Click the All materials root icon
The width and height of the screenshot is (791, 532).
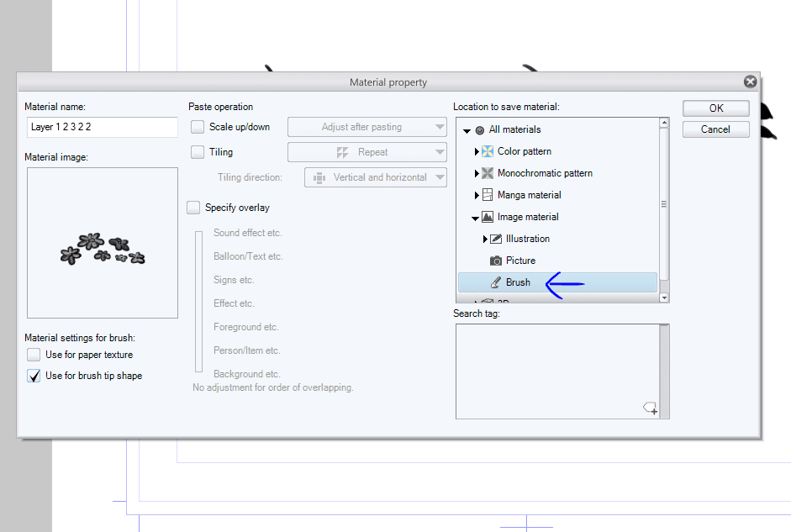pos(480,130)
